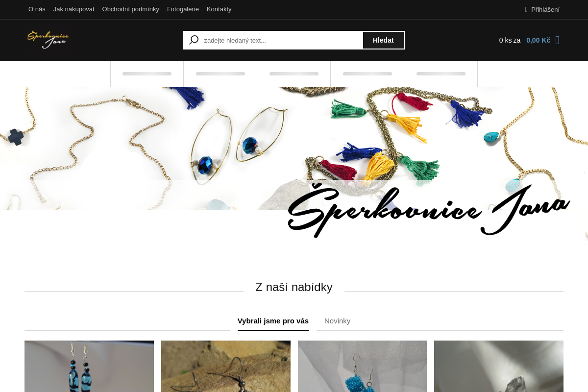Click the Šperkovnice Jana hero banner
Screen dimensions: 588x392
coord(294,164)
